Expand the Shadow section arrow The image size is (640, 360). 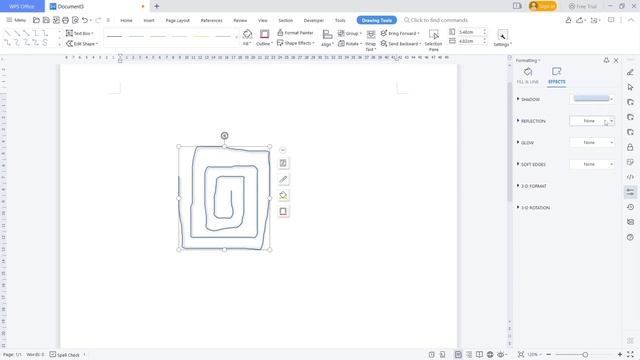point(518,99)
